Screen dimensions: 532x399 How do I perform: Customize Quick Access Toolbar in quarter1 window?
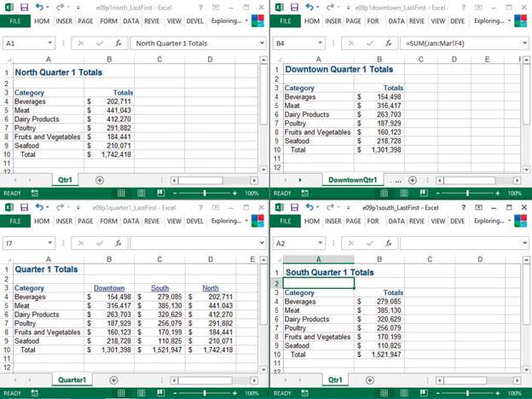point(78,207)
